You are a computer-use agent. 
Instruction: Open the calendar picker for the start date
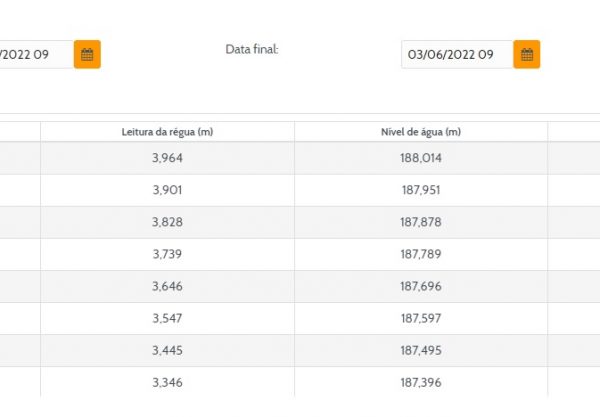pos(87,55)
